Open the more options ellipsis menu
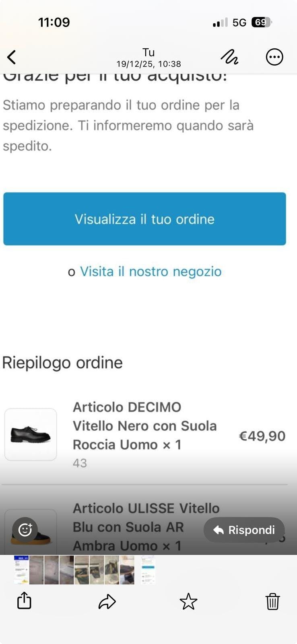 (274, 57)
